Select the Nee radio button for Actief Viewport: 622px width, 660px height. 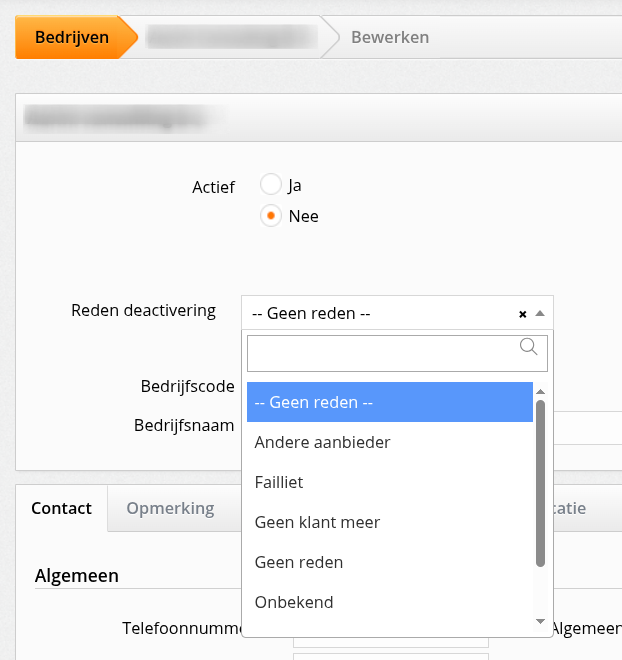click(271, 216)
